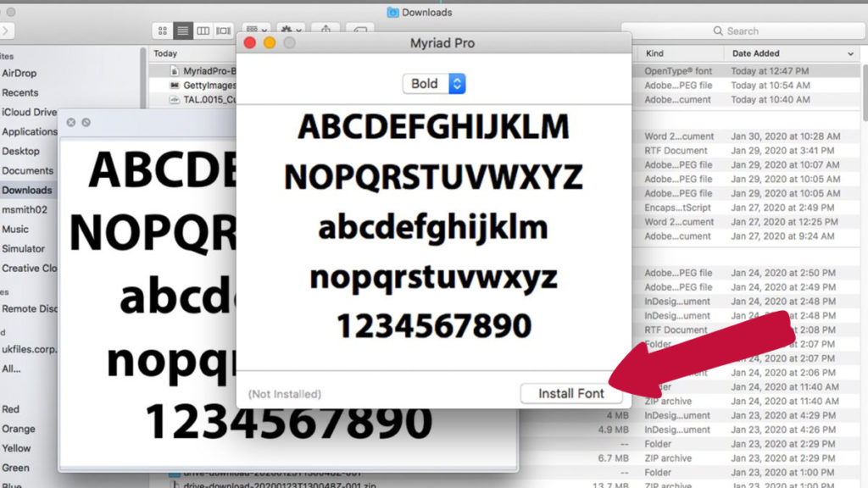This screenshot has height=488, width=868.
Task: Open Music in the Finder sidebar
Action: (15, 229)
